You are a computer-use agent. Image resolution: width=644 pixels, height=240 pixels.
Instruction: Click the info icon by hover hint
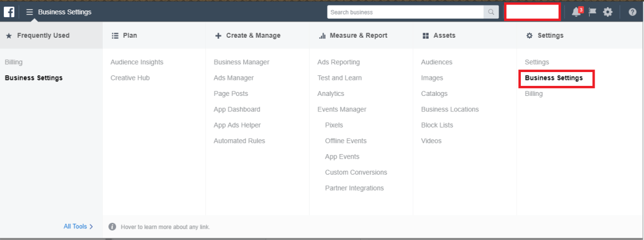[x=112, y=227]
